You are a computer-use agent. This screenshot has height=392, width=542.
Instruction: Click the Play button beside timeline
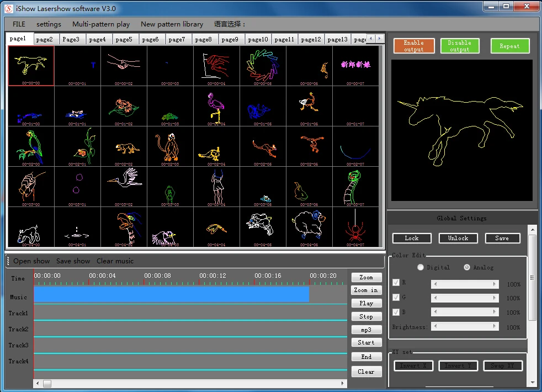(x=366, y=303)
